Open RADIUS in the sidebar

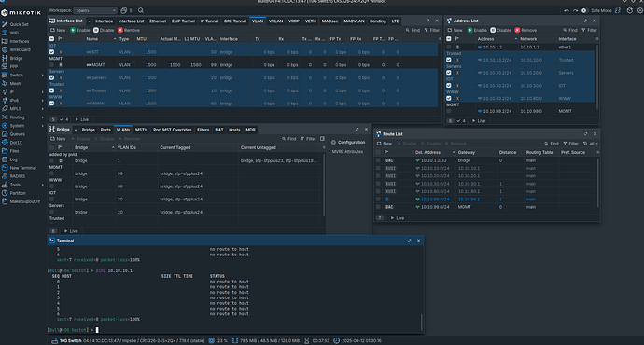tap(14, 176)
